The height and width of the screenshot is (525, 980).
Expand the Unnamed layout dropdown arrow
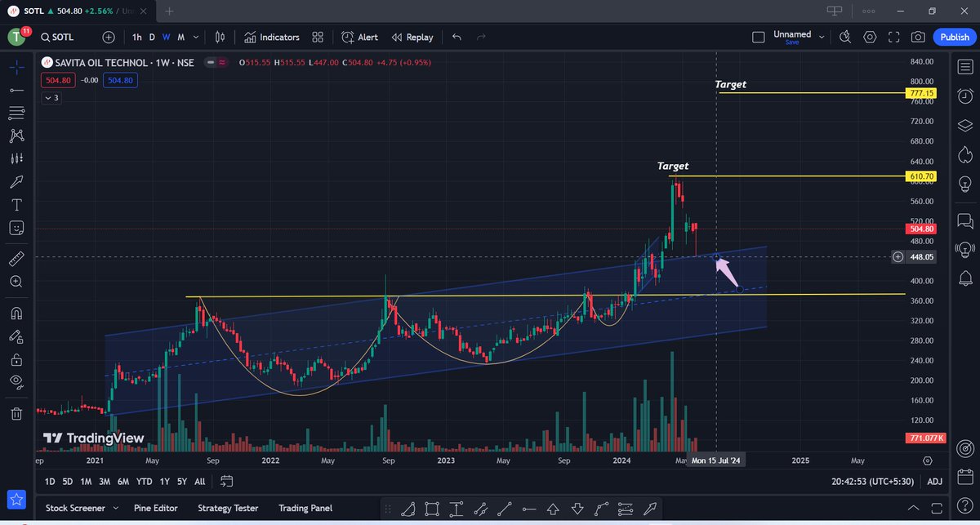click(822, 37)
